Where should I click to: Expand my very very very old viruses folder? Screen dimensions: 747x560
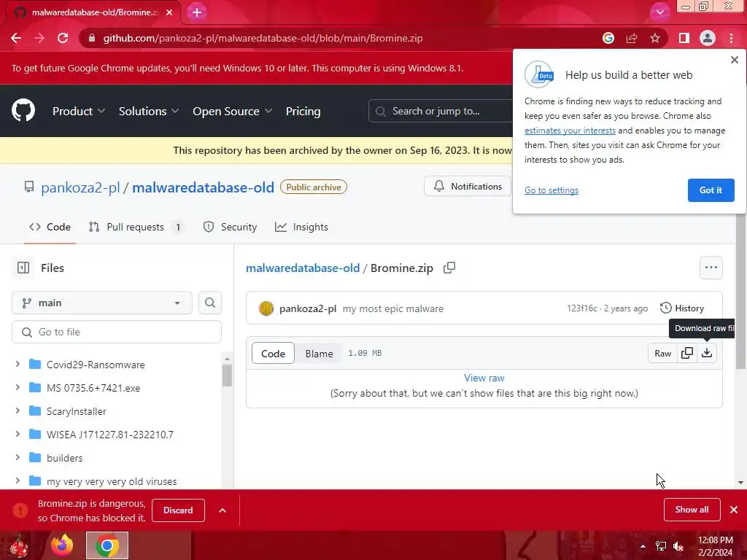coord(18,481)
